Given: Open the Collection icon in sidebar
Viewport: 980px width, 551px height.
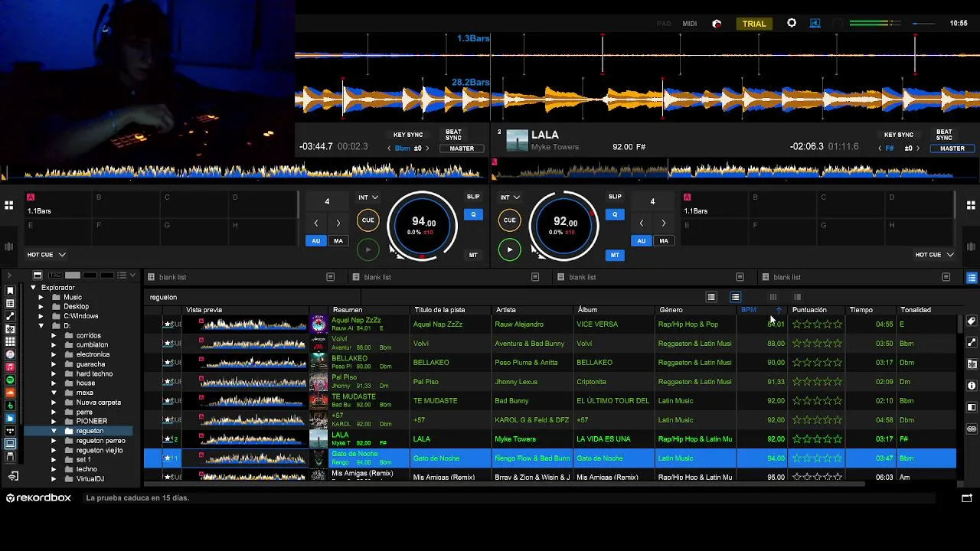Looking at the screenshot, I should click(x=10, y=304).
